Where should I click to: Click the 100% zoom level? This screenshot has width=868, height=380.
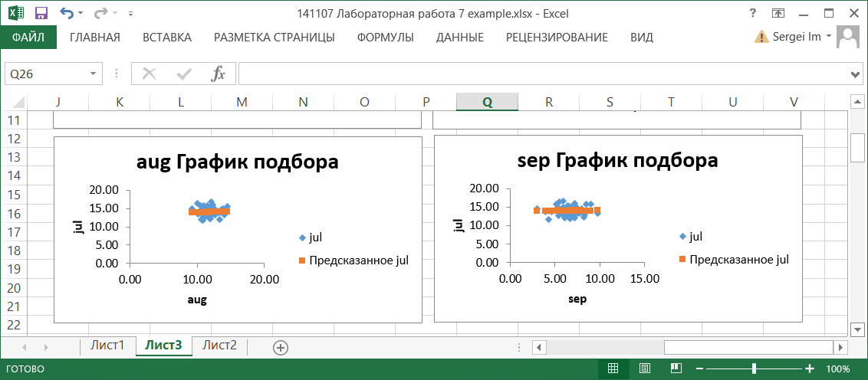[838, 369]
